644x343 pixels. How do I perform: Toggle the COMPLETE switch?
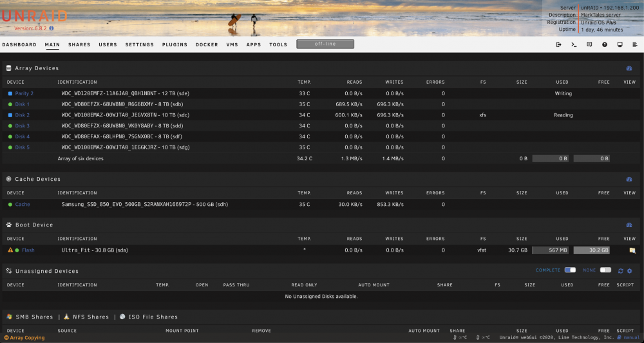click(x=570, y=270)
